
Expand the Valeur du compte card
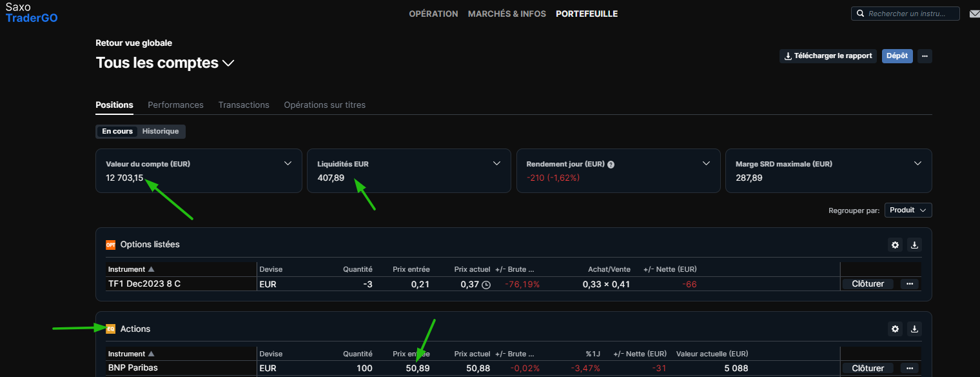288,163
